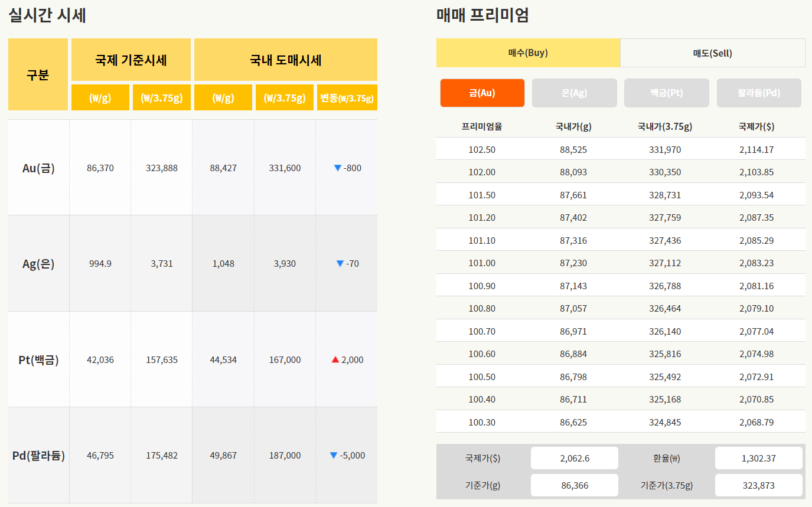Click the gold value 323,888
This screenshot has height=507, width=812.
(162, 168)
